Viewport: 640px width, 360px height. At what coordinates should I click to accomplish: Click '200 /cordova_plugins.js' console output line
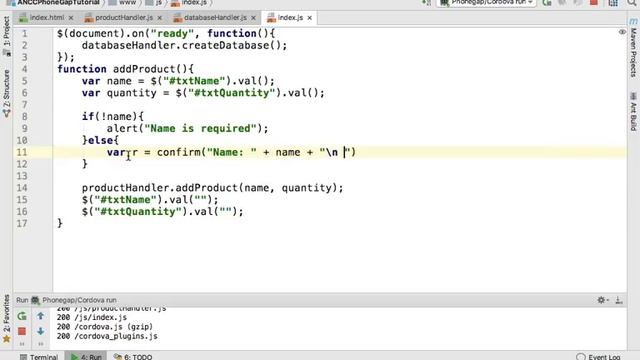[x=107, y=336]
